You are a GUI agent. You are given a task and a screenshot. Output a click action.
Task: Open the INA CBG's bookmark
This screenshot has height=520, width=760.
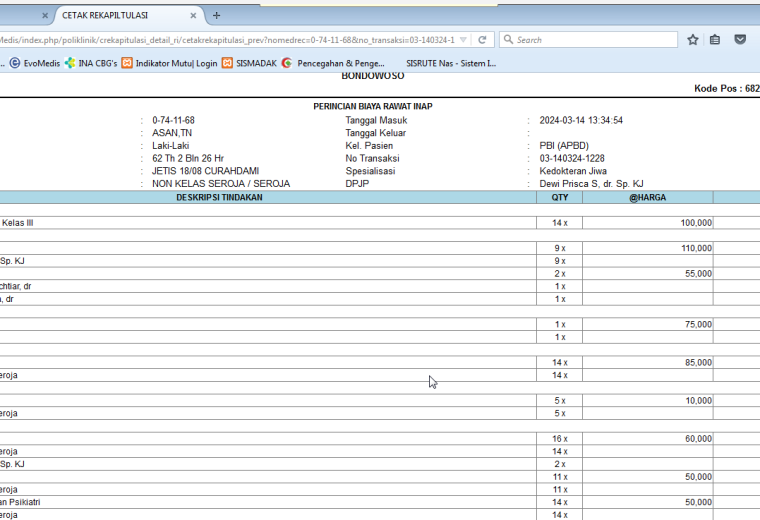pos(91,63)
